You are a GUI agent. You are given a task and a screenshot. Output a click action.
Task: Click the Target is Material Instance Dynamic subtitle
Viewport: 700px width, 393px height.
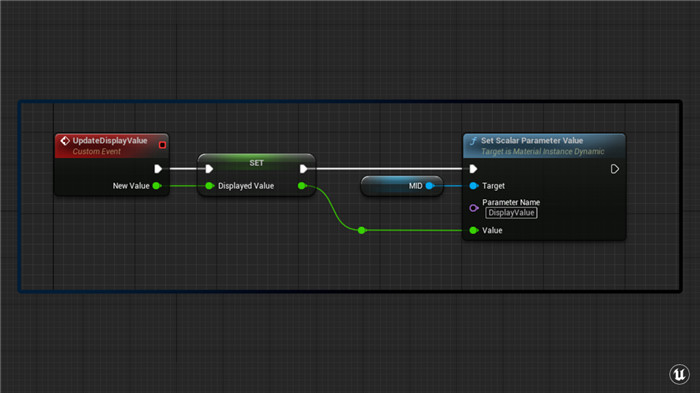(542, 152)
